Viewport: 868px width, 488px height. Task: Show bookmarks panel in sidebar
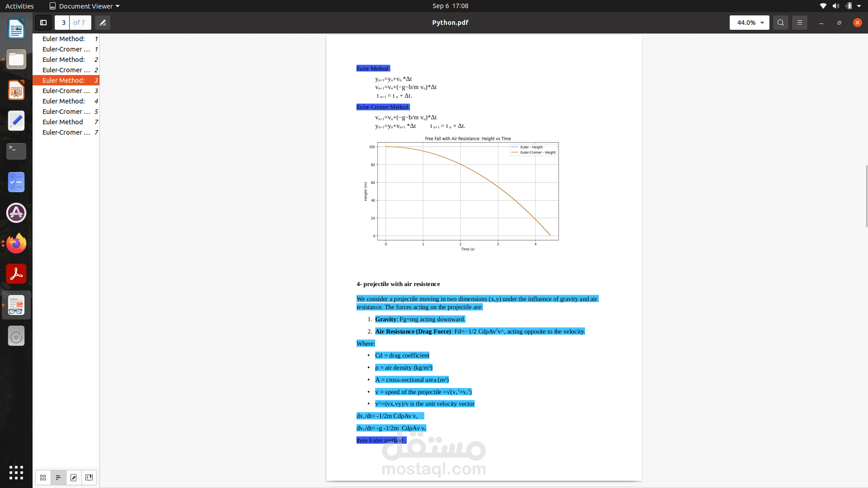[89, 477]
